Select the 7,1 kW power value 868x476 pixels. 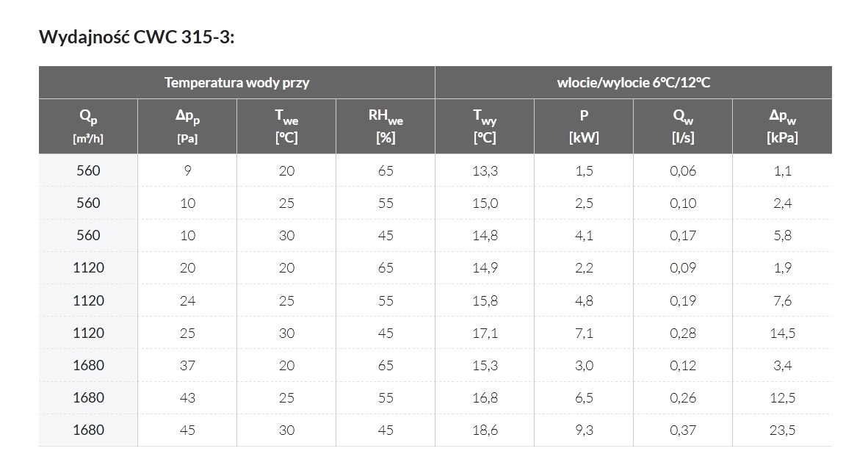[584, 333]
